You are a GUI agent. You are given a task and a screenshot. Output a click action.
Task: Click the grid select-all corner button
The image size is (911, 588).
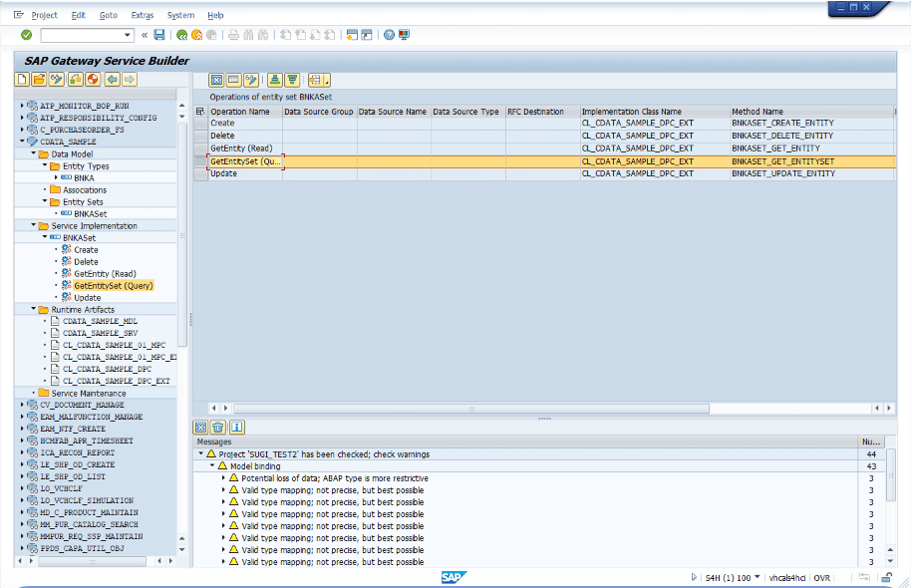[x=200, y=112]
